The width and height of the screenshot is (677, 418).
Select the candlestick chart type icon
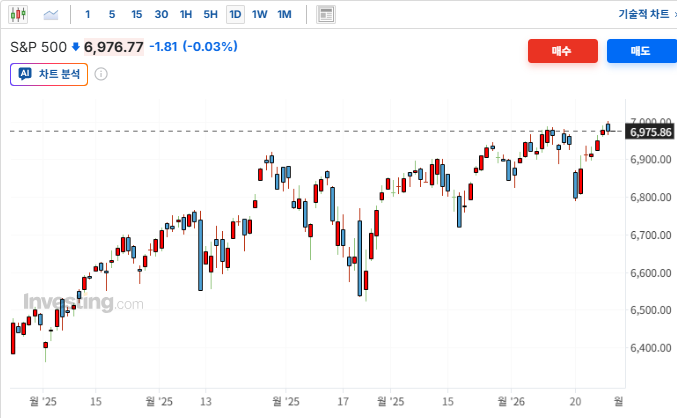(18, 15)
